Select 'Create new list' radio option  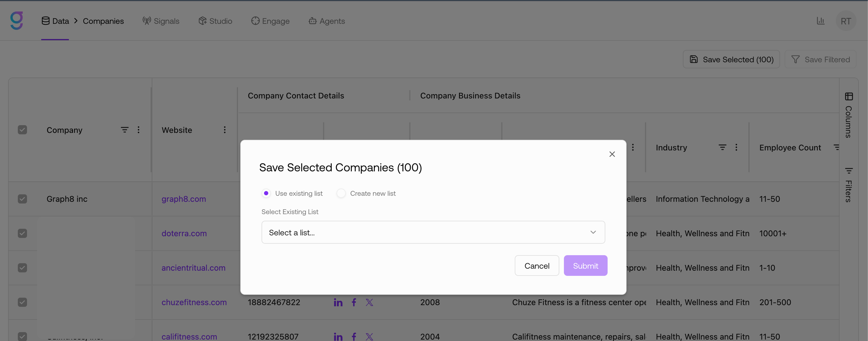tap(341, 193)
